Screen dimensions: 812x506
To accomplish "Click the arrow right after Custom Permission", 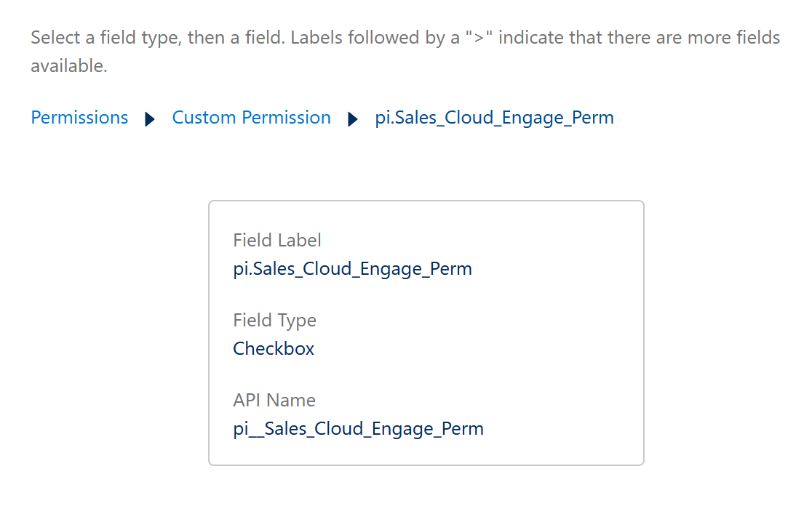I will [x=353, y=119].
